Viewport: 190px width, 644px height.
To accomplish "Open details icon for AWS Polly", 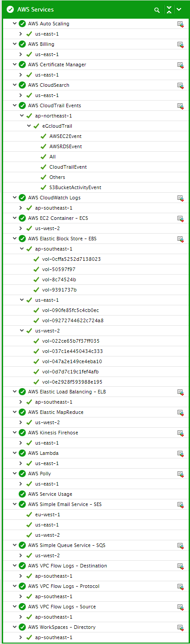I will click(181, 474).
